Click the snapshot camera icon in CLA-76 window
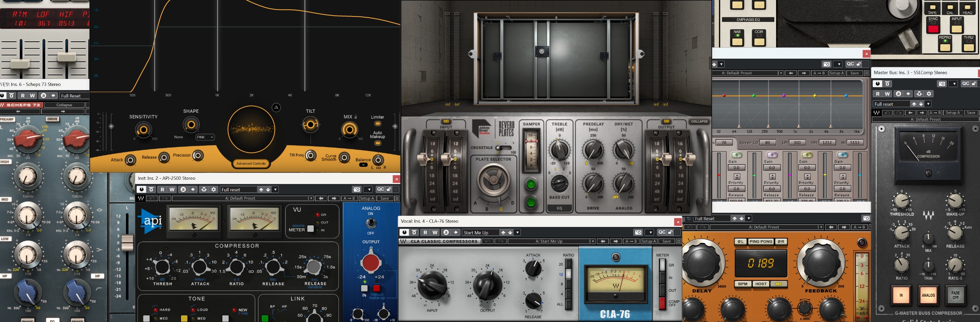This screenshot has width=980, height=322. pyautogui.click(x=638, y=232)
